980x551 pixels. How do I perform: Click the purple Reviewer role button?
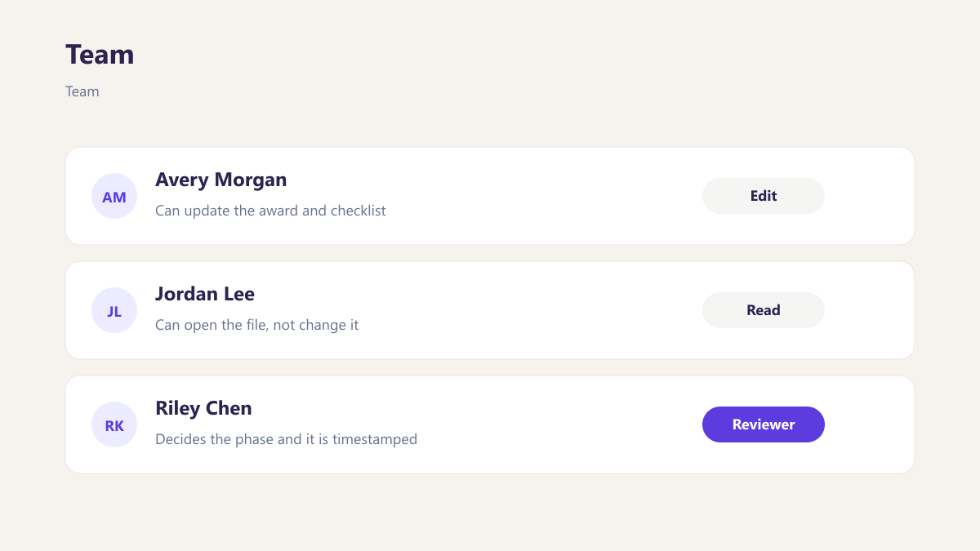pos(764,424)
